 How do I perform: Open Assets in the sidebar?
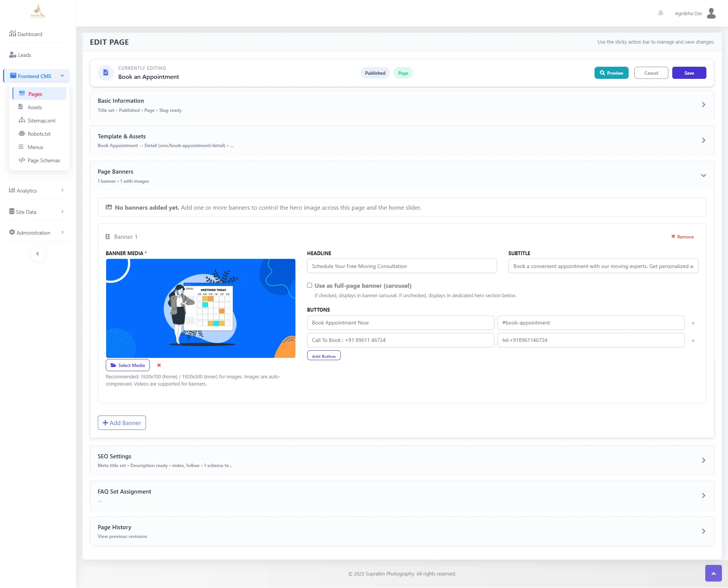click(x=35, y=107)
